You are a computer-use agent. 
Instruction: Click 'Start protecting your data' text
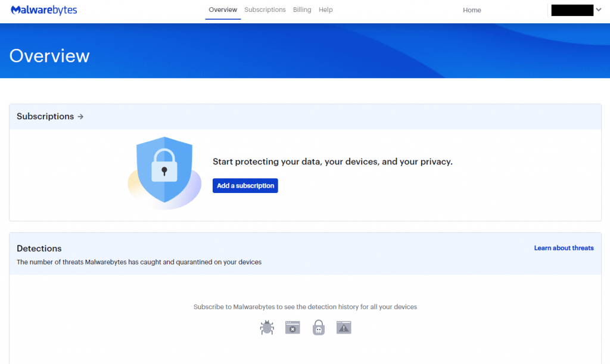pyautogui.click(x=332, y=161)
